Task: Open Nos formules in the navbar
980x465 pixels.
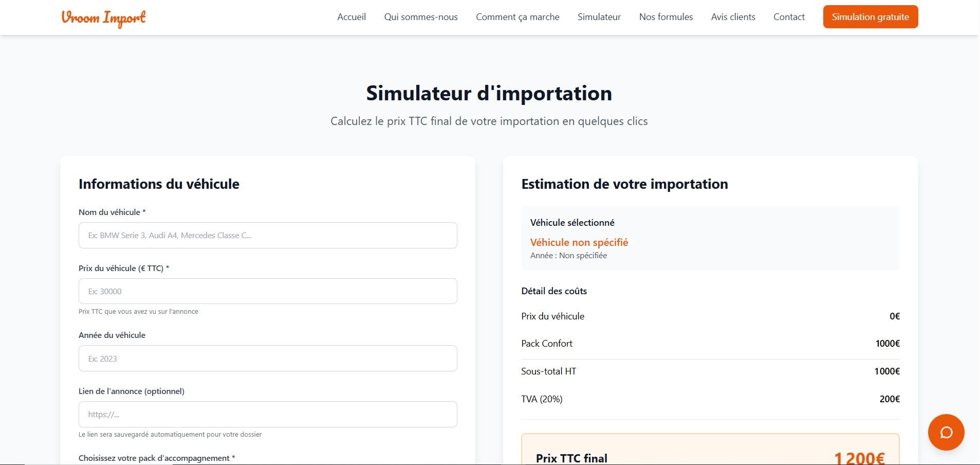Action: 666,17
